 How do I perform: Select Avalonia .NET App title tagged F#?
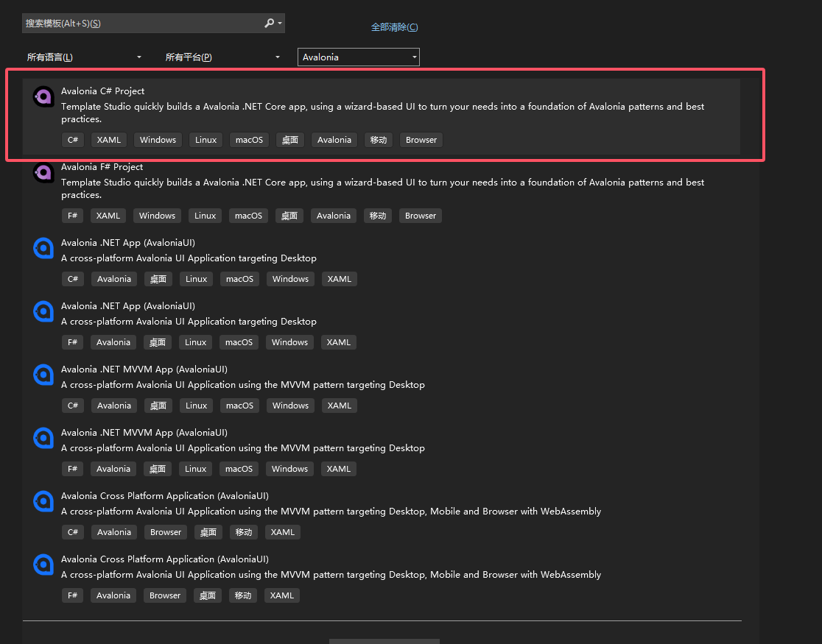click(x=128, y=306)
